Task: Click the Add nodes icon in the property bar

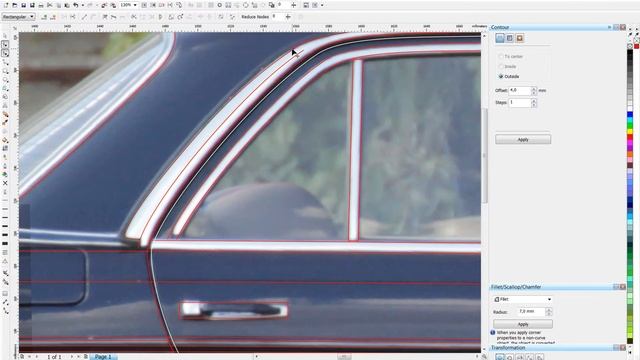Action: (x=44, y=17)
